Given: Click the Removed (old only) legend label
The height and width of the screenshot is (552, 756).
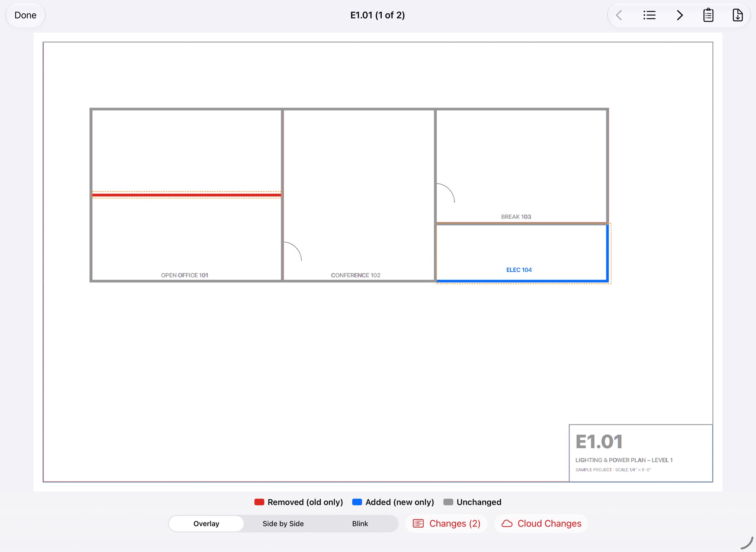Looking at the screenshot, I should click(x=305, y=502).
